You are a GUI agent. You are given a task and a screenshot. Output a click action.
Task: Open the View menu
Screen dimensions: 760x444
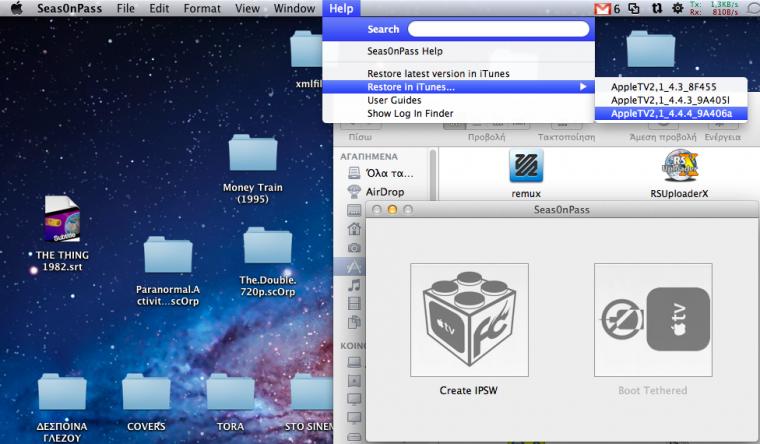click(x=247, y=8)
